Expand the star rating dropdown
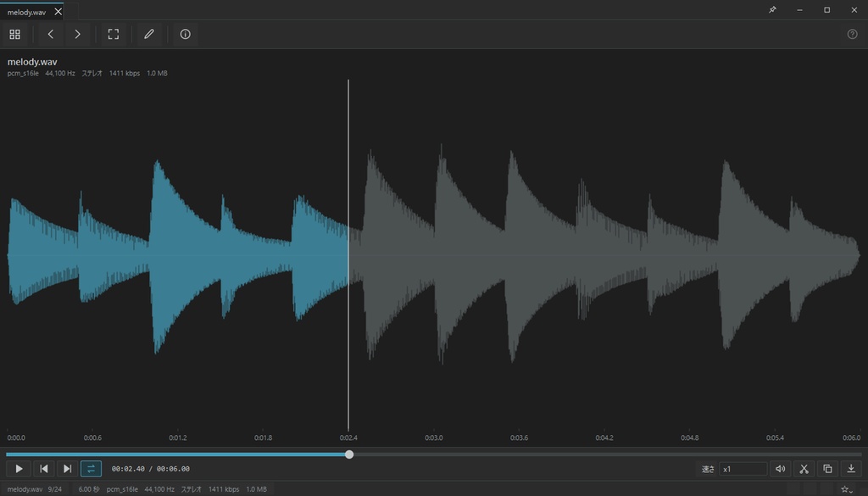 tap(847, 489)
